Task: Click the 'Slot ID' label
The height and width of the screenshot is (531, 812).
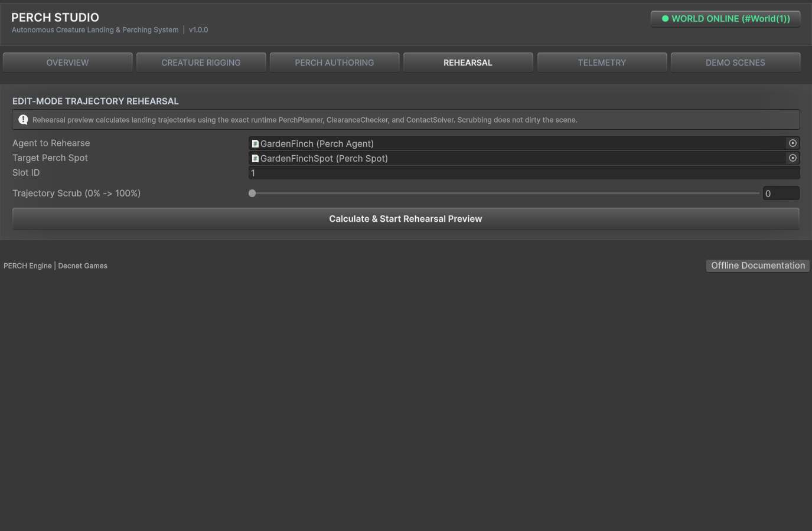Action: (26, 173)
